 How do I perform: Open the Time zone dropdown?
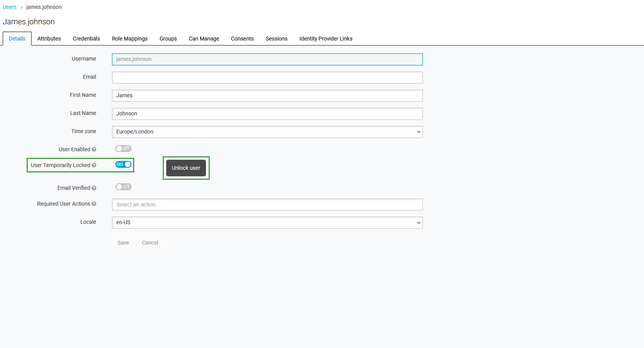click(x=267, y=132)
